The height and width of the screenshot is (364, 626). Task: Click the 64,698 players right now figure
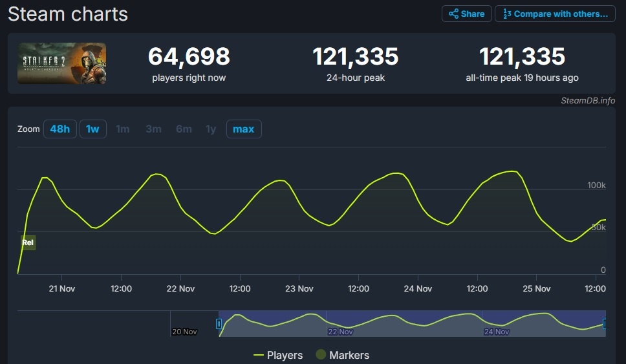(x=189, y=56)
